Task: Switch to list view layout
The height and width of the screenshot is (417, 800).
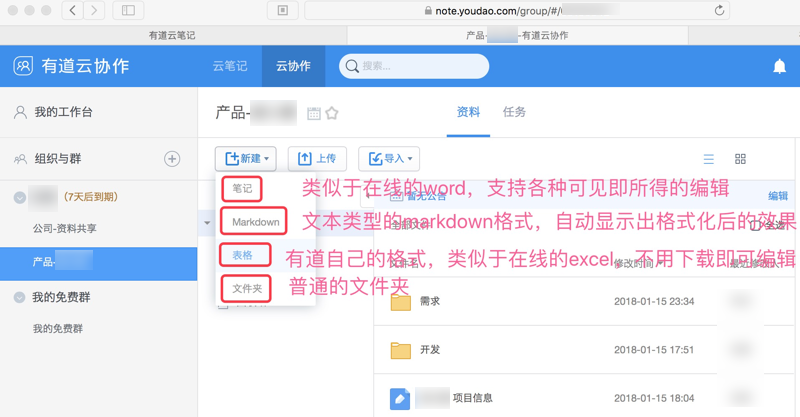Action: tap(709, 159)
